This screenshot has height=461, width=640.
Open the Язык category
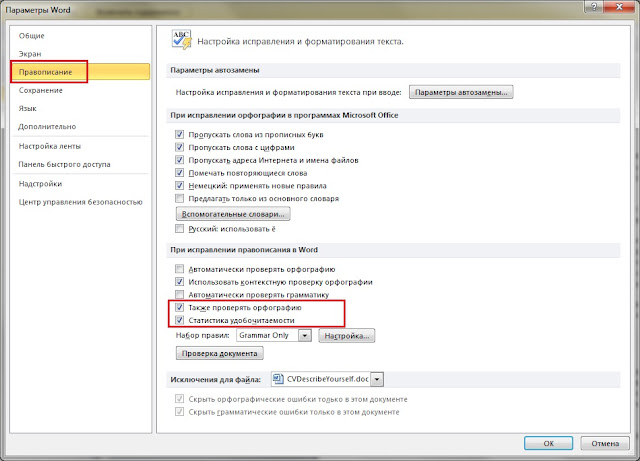click(x=27, y=108)
